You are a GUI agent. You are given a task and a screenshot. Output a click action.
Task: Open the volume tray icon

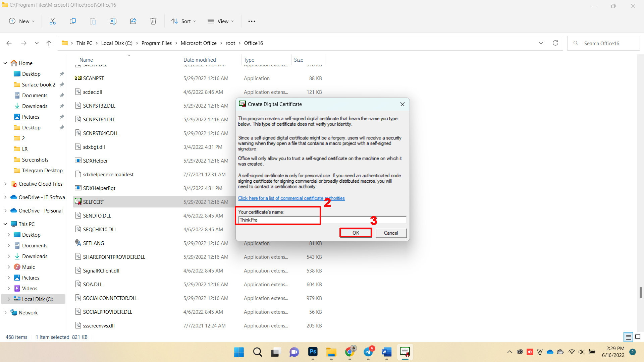(582, 352)
